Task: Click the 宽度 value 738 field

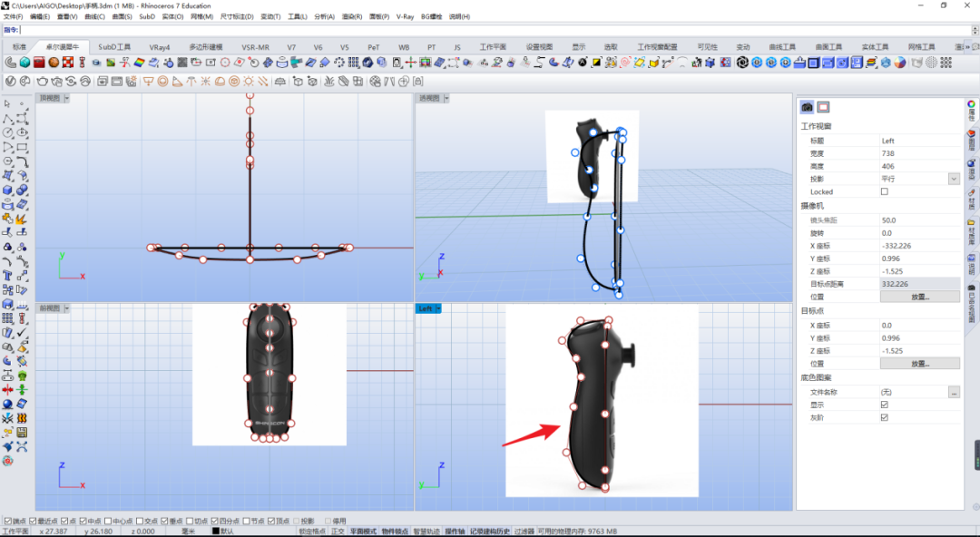Action: [919, 153]
